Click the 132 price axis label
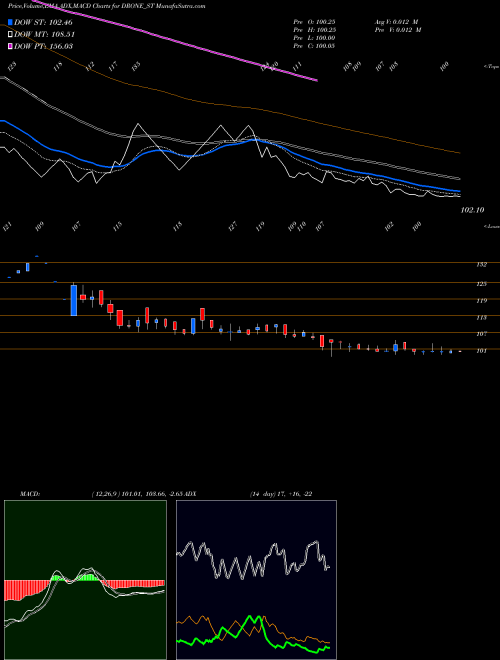This screenshot has height=660, width=500. (481, 265)
